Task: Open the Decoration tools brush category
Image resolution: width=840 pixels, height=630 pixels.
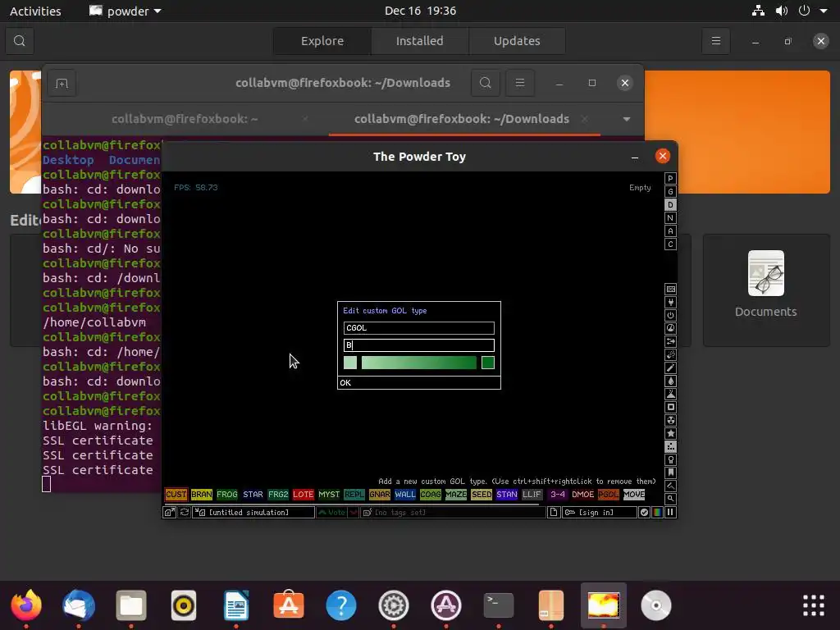Action: click(x=670, y=486)
